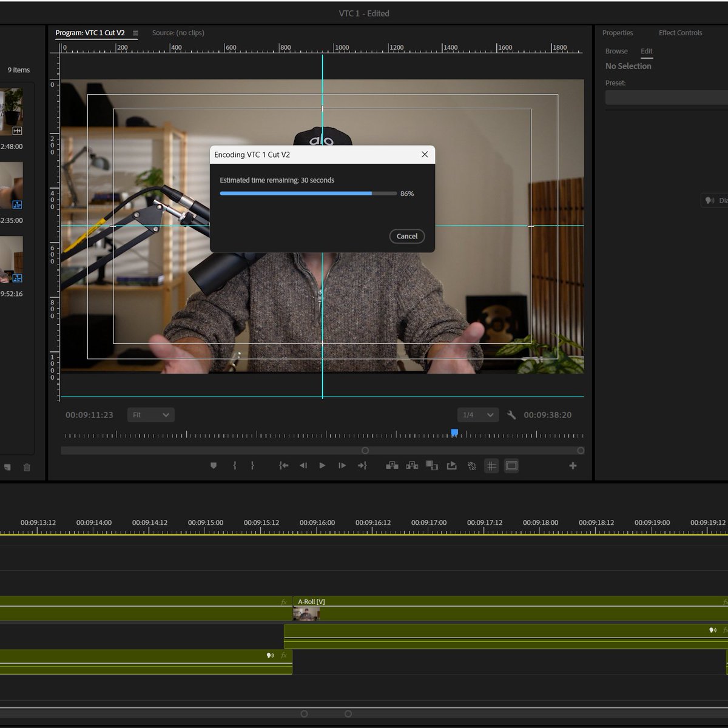Step back one frame
Viewport: 728px width, 728px height.
(x=303, y=466)
